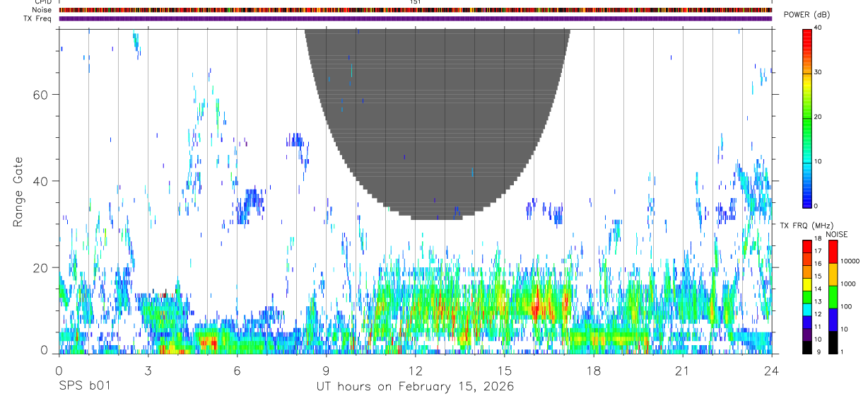Click the NOISE color scale bar
This screenshot has height=401, width=868.
pyautogui.click(x=833, y=297)
